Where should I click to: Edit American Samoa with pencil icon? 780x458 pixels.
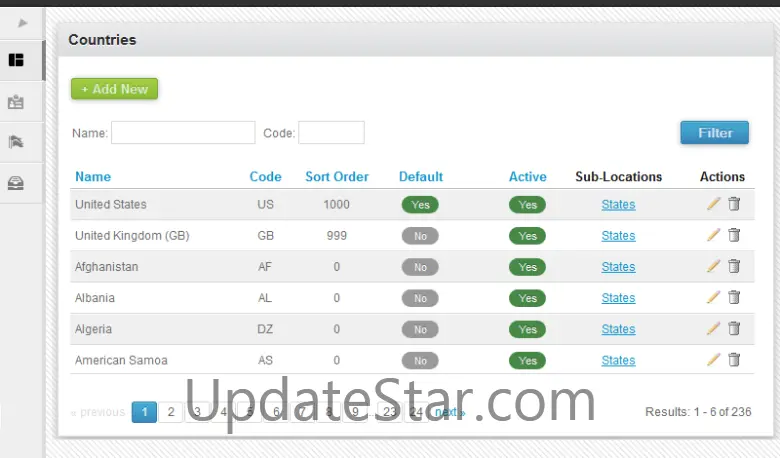click(x=713, y=360)
